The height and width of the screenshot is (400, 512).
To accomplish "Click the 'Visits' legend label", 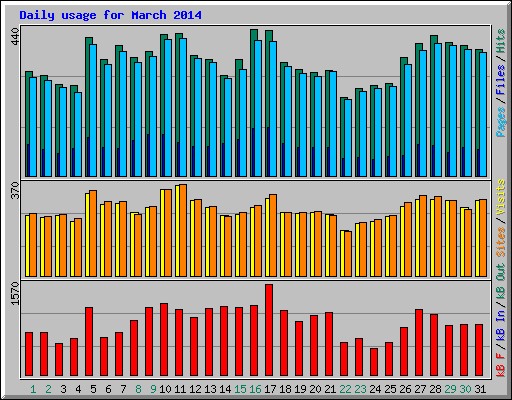I will 500,197.
